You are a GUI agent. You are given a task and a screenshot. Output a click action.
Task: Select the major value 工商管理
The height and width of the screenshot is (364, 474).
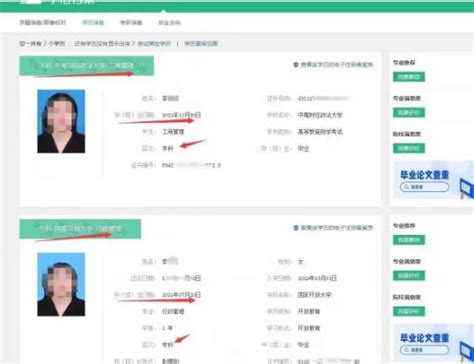pos(173,132)
